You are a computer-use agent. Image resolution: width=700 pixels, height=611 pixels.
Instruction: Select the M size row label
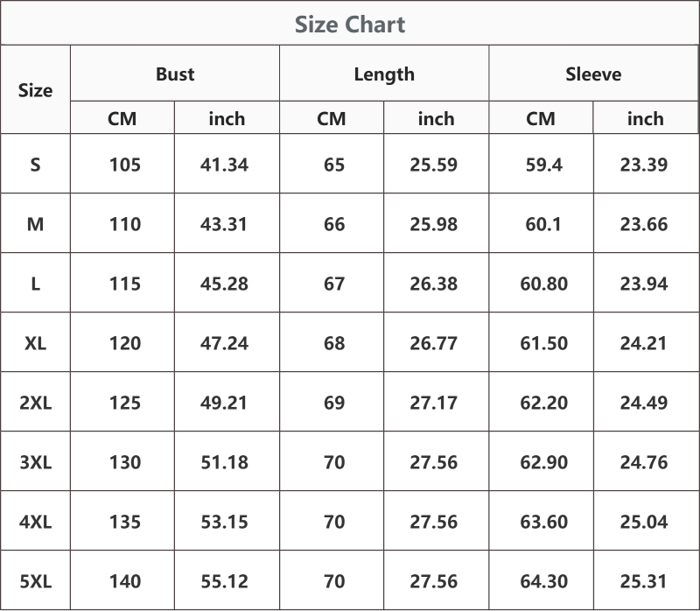(35, 224)
